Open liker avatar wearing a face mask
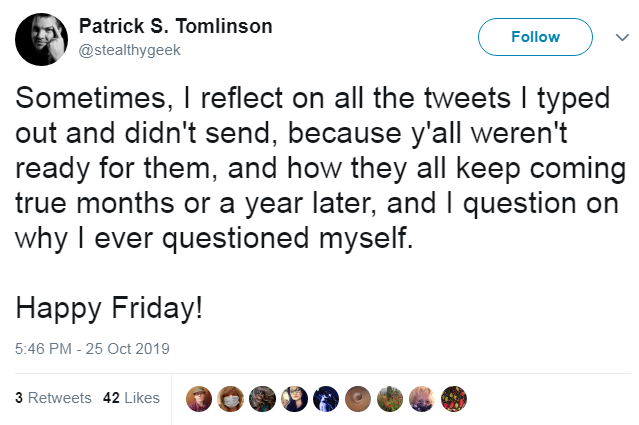639x425 pixels. click(231, 399)
